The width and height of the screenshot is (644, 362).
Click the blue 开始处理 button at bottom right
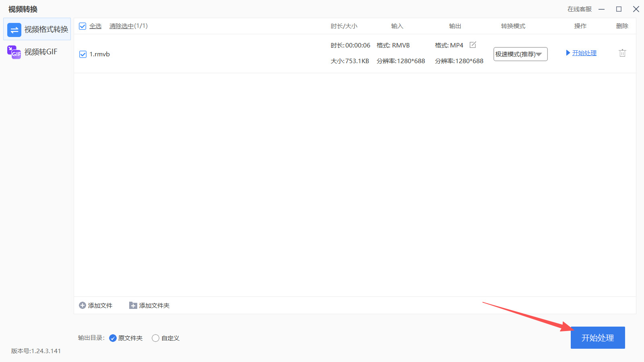tap(597, 337)
